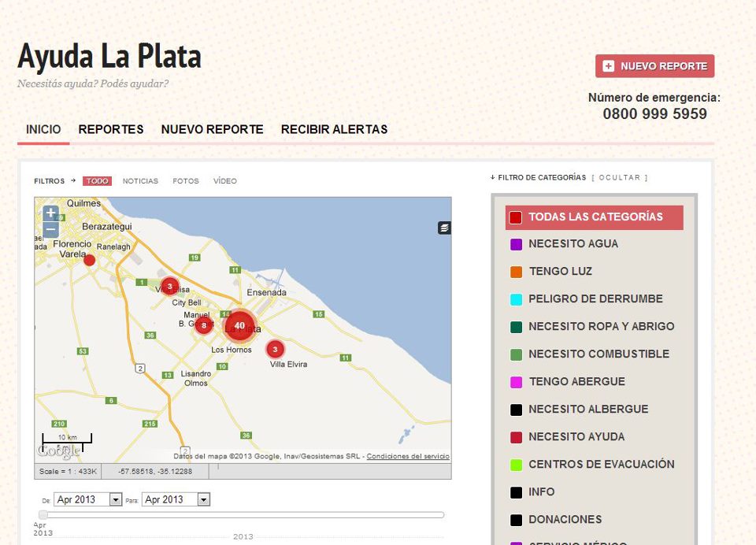The image size is (756, 545).
Task: Zoom out on the map with minus button
Action: (x=50, y=230)
